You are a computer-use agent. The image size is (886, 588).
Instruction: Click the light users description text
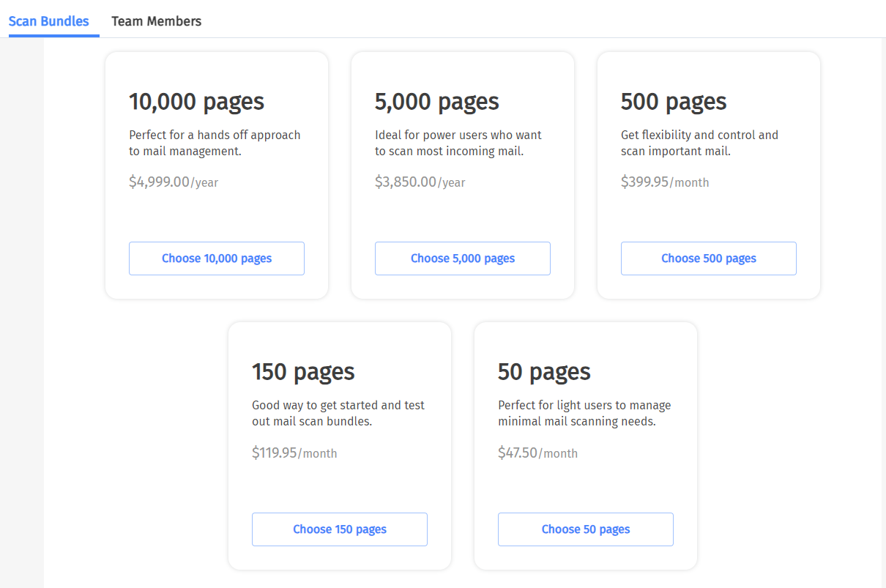(584, 413)
